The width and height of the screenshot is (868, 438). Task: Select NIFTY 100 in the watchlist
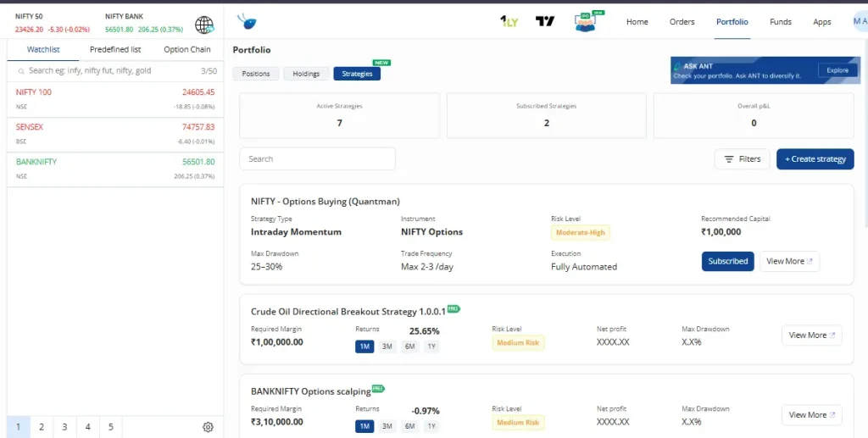tap(115, 99)
